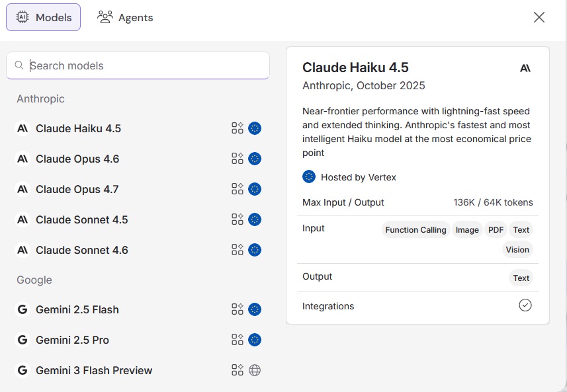The height and width of the screenshot is (392, 567).
Task: Click integrations icon for Gemini 2.5 Pro
Action: [x=238, y=339]
